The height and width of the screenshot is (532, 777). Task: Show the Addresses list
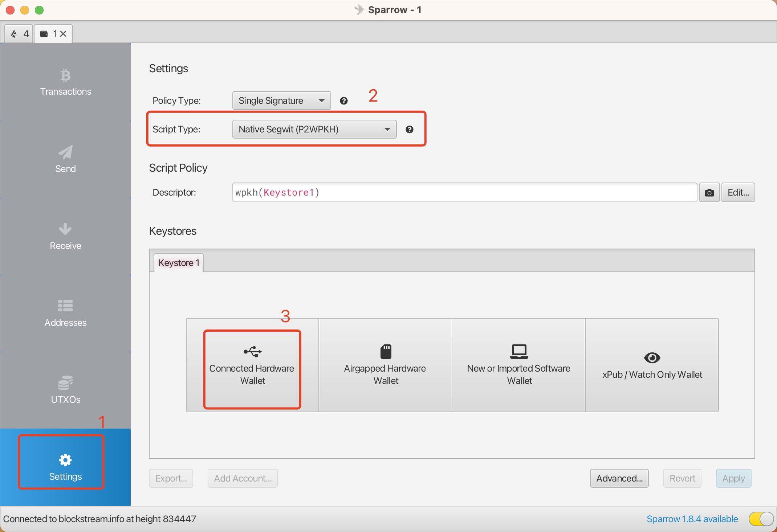pyautogui.click(x=65, y=314)
